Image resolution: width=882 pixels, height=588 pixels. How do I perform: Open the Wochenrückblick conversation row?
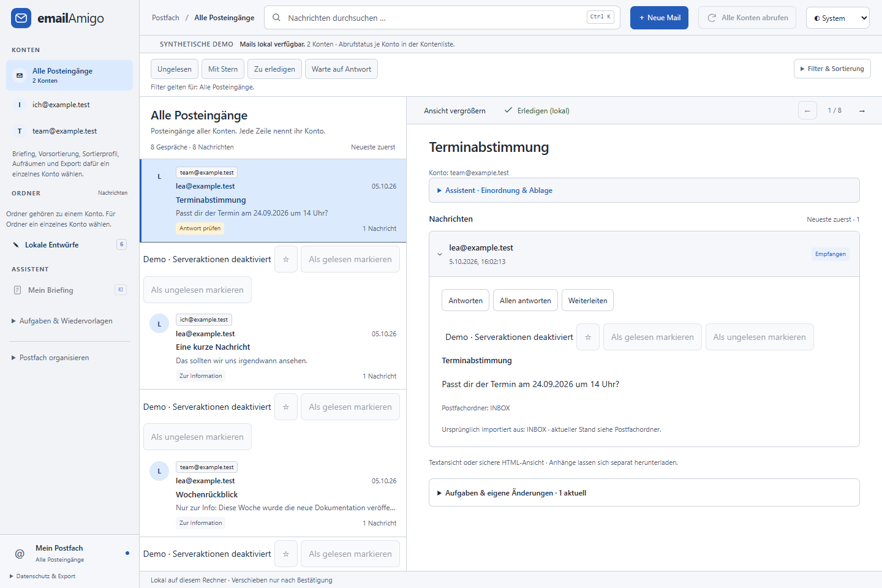click(x=273, y=495)
